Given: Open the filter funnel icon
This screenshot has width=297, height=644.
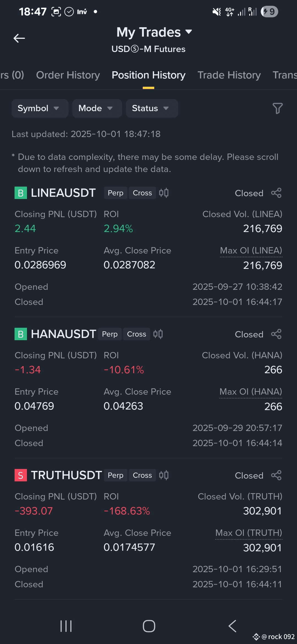Looking at the screenshot, I should pos(277,108).
